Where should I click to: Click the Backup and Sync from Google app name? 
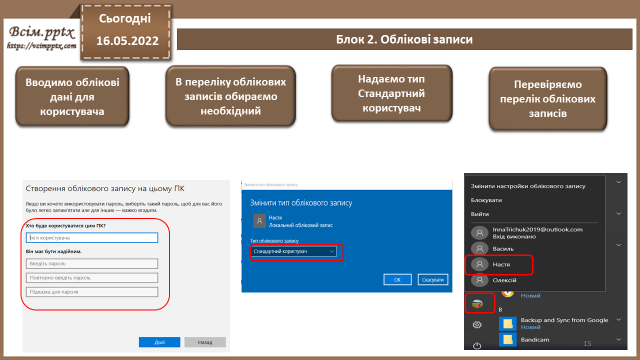[564, 320]
